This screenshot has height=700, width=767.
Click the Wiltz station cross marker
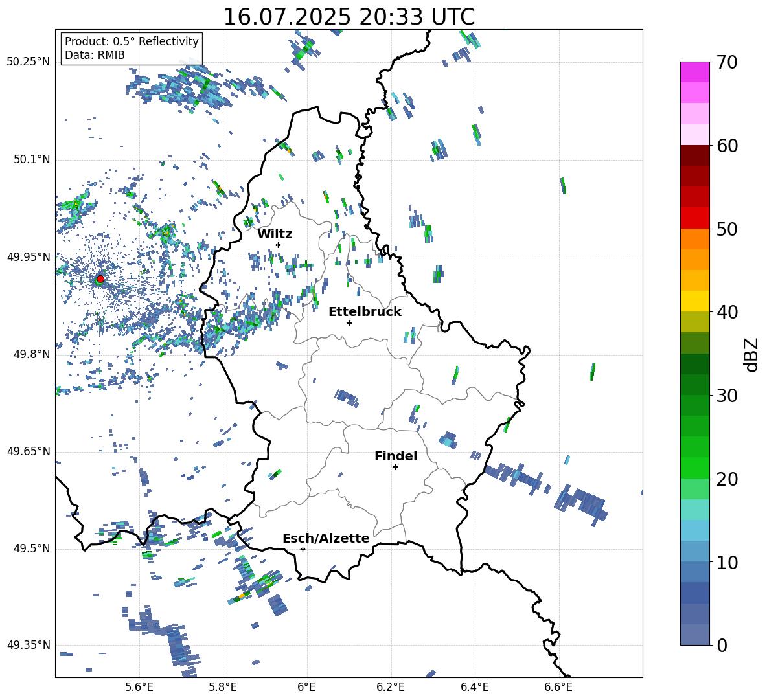pos(279,245)
